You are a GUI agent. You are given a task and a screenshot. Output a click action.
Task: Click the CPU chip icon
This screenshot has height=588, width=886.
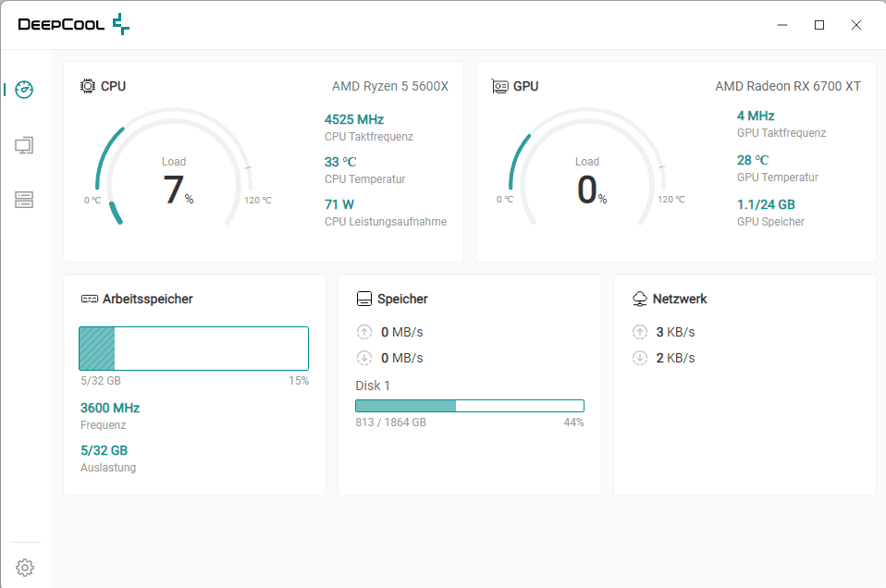pos(88,86)
